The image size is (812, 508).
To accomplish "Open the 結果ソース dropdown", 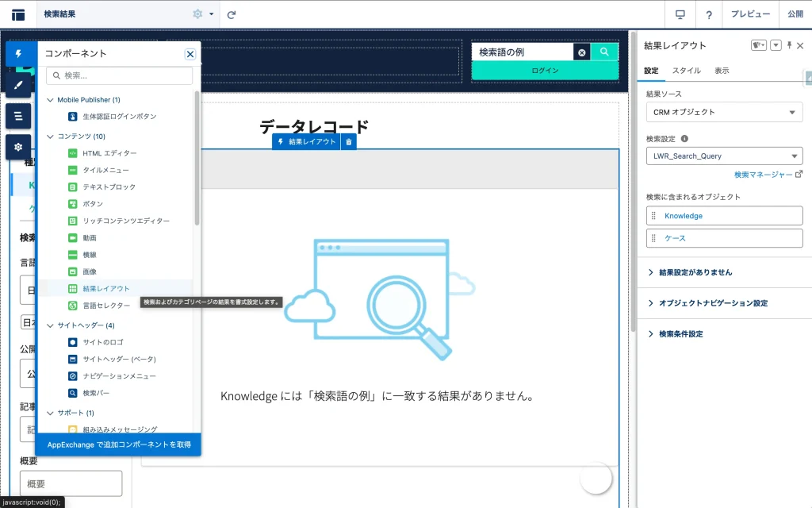I will (x=724, y=112).
